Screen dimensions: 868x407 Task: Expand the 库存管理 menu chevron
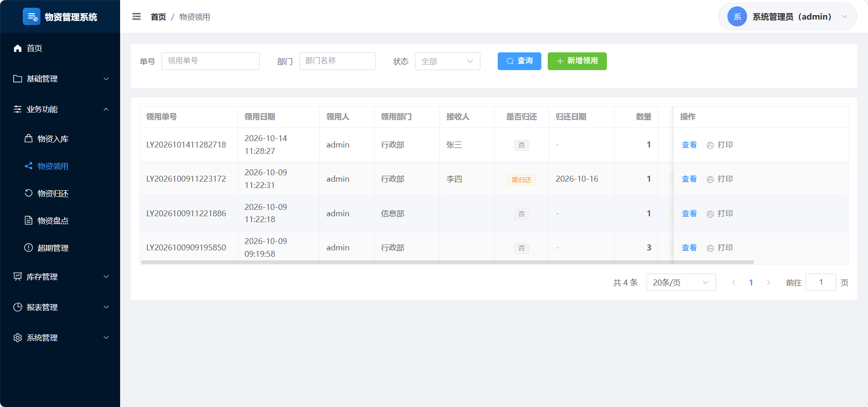106,277
